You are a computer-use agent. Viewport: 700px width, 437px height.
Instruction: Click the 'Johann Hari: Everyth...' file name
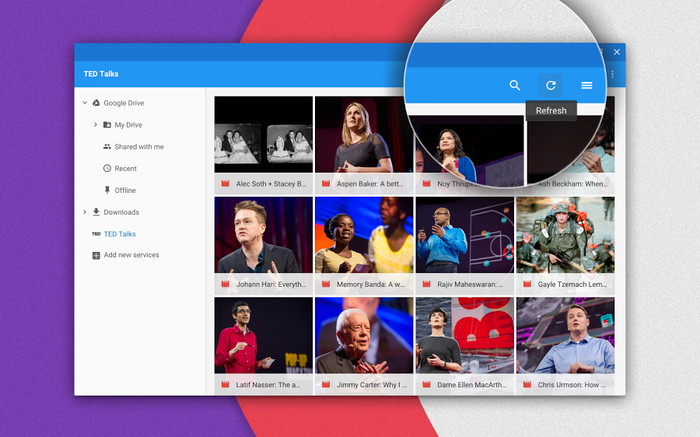click(271, 284)
